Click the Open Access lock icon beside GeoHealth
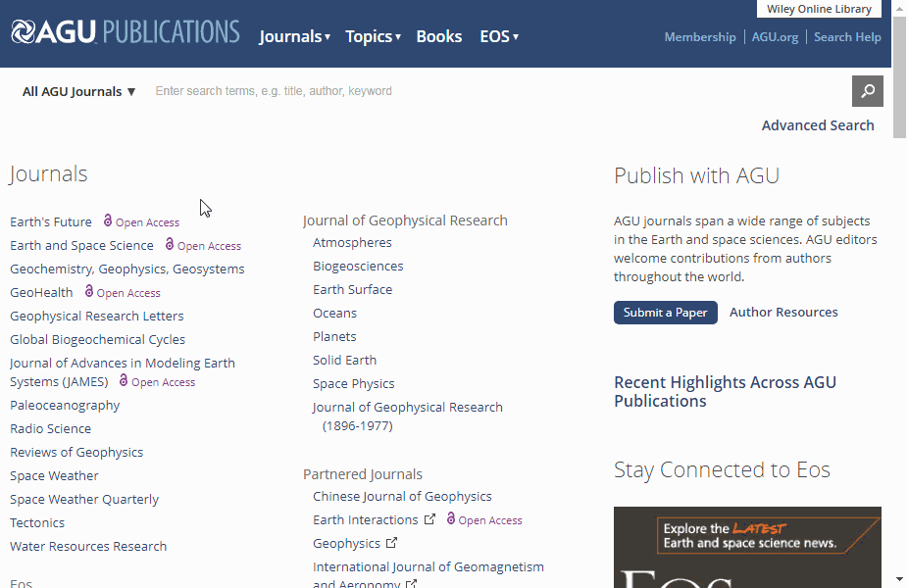This screenshot has width=908, height=588. (x=88, y=291)
